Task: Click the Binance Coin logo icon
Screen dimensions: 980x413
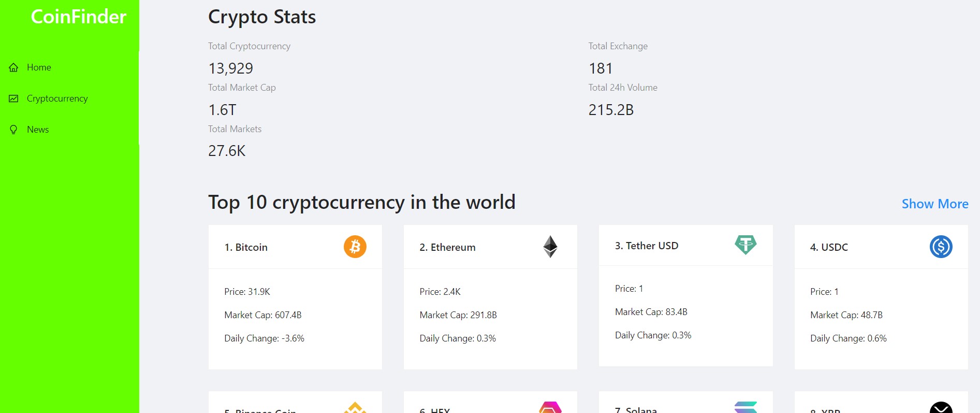Action: pyautogui.click(x=355, y=408)
